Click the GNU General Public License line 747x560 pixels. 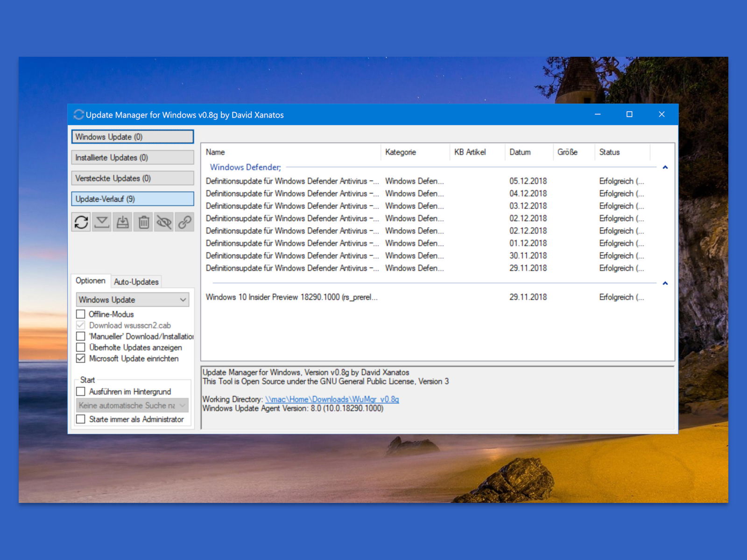pyautogui.click(x=325, y=381)
